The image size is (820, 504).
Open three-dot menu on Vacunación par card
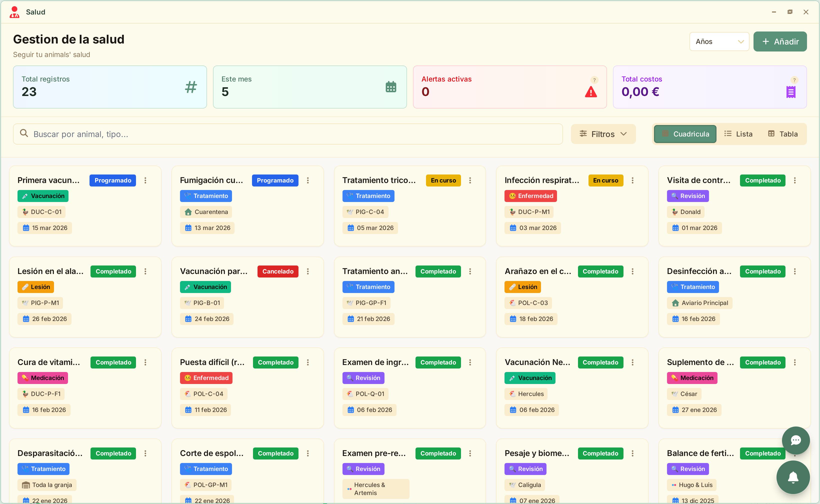(308, 271)
